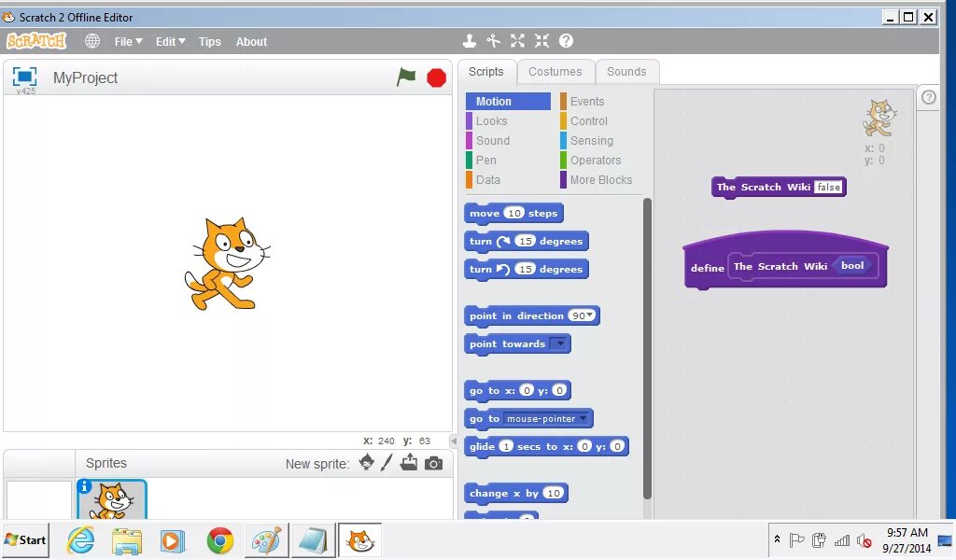Switch to the Sounds tab
The width and height of the screenshot is (956, 560).
click(x=626, y=71)
